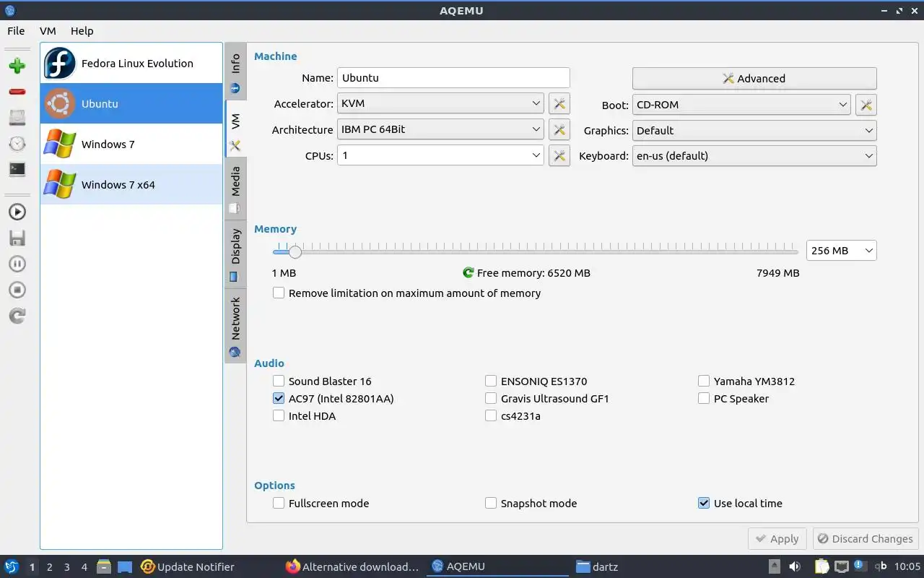Click the floppy save VM state icon

(17, 238)
